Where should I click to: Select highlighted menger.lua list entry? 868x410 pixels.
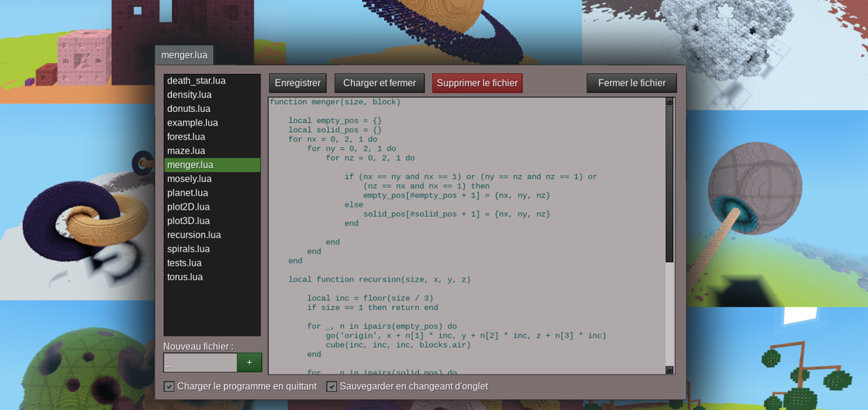(212, 165)
